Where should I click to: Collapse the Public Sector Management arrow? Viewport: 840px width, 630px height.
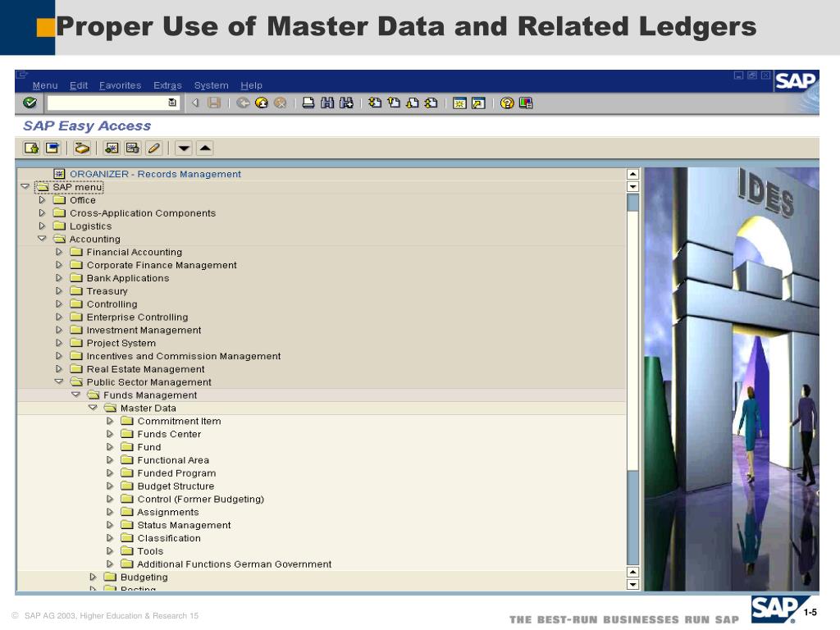point(59,382)
